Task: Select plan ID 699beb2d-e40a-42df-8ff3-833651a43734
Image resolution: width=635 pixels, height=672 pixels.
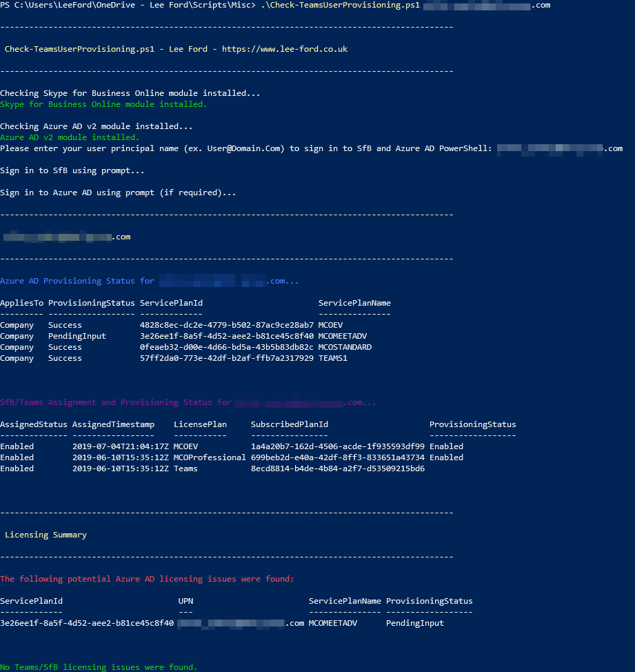Action: [337, 457]
